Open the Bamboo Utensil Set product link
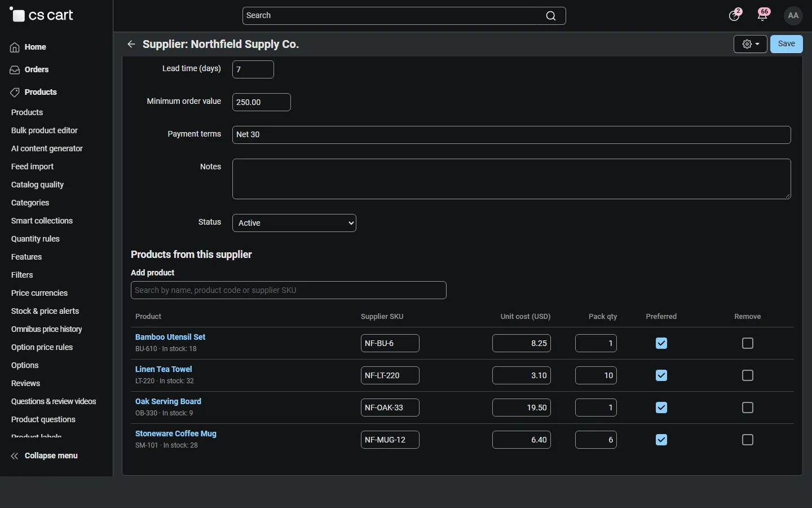 (170, 337)
